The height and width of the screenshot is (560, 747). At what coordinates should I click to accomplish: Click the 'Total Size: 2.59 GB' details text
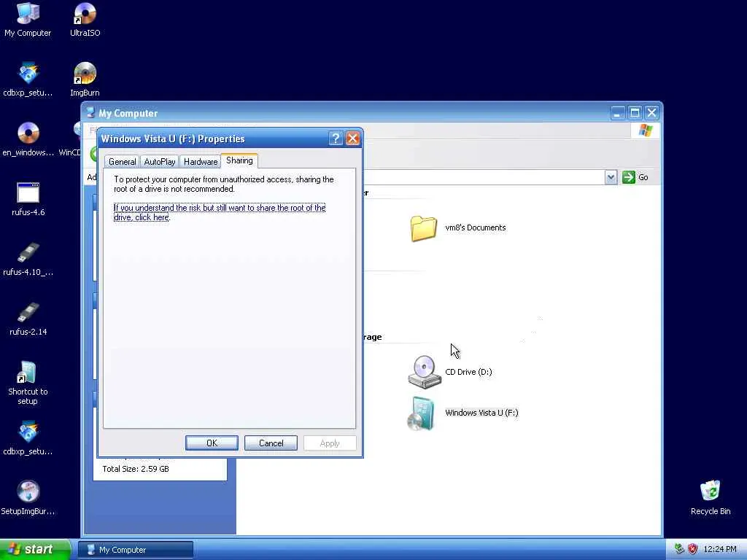(x=136, y=469)
